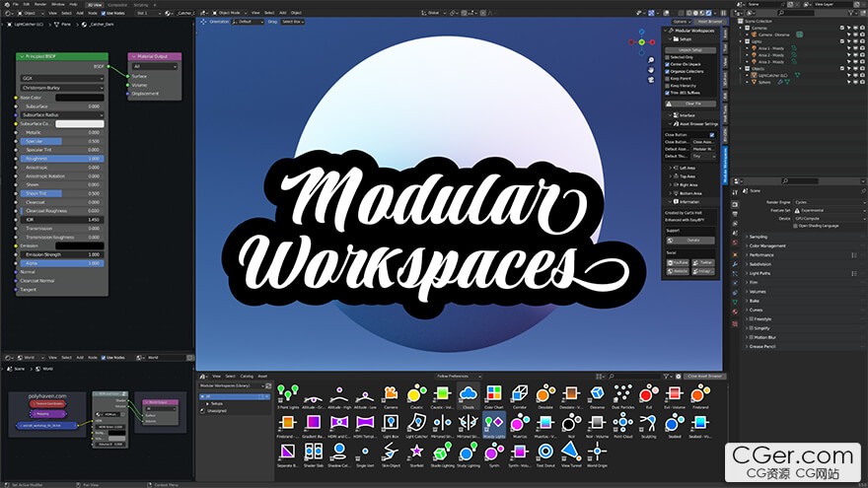Viewport: 868px width, 488px height.
Task: Select the Test Donut asset
Action: [x=545, y=454]
